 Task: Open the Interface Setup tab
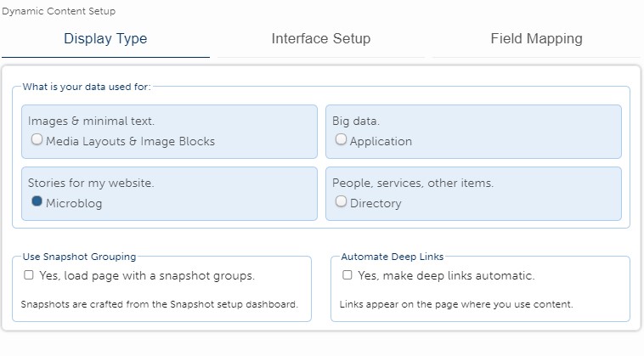pos(320,39)
